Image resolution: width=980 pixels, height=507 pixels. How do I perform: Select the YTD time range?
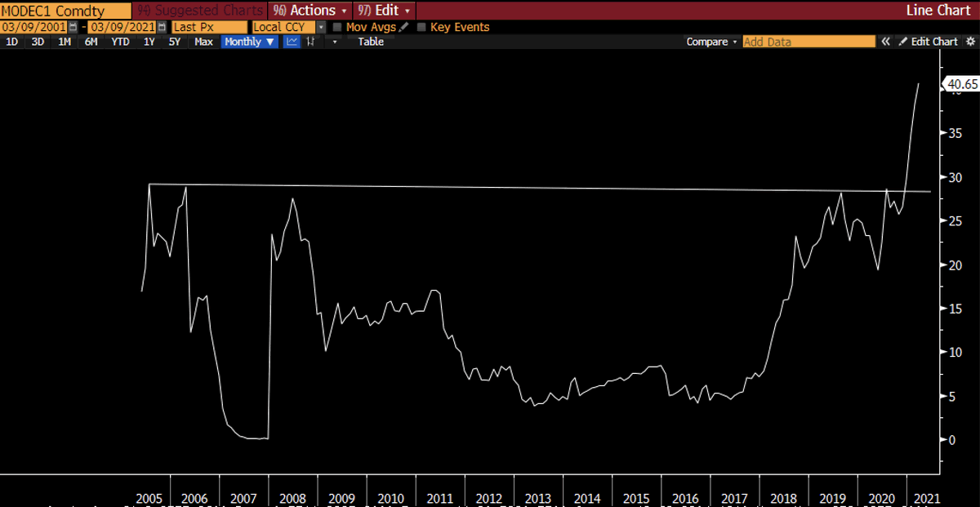(120, 42)
